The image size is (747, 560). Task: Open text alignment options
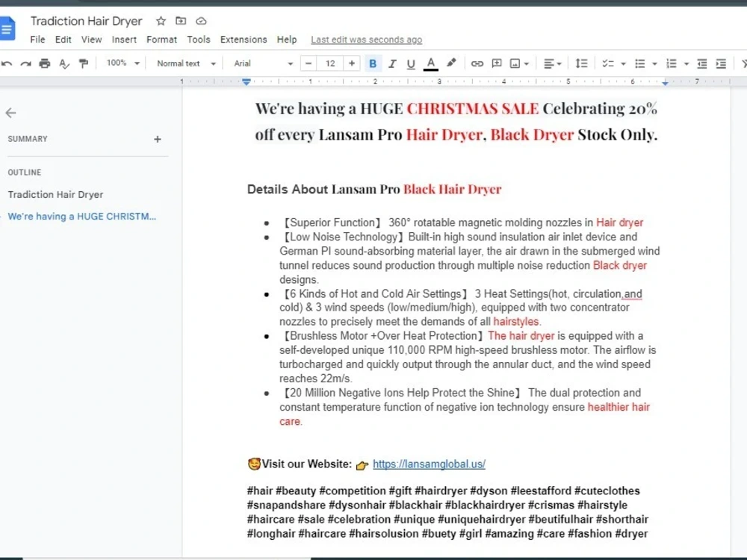pyautogui.click(x=553, y=63)
